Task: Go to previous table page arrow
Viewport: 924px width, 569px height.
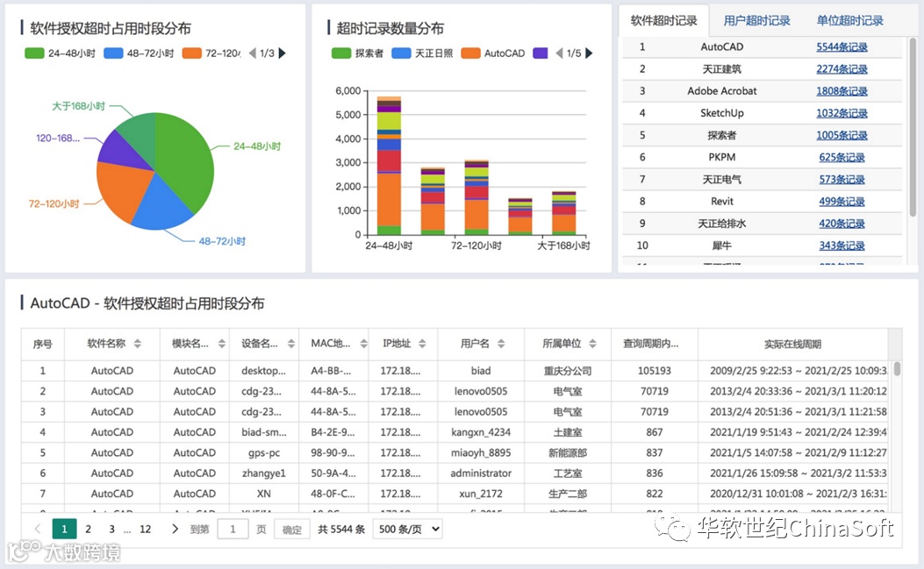Action: tap(38, 529)
